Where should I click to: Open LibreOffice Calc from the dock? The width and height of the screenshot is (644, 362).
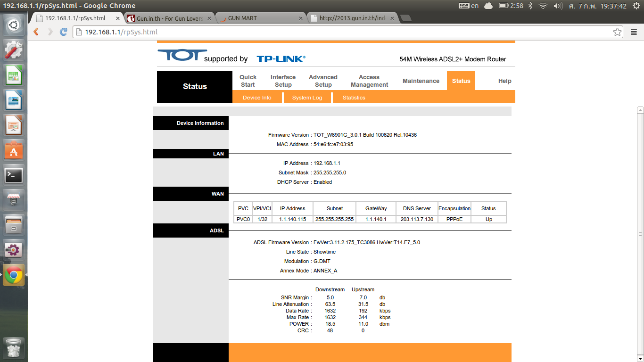click(14, 75)
